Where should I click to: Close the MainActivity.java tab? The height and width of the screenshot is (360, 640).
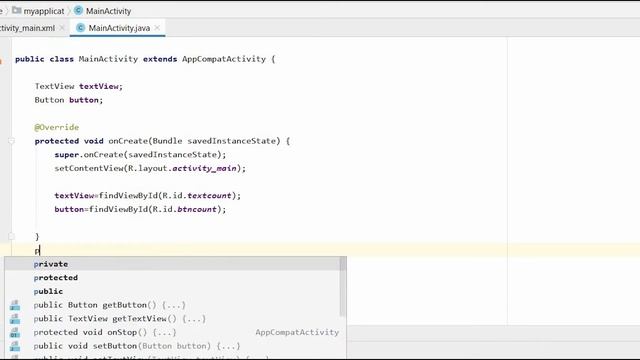click(157, 28)
